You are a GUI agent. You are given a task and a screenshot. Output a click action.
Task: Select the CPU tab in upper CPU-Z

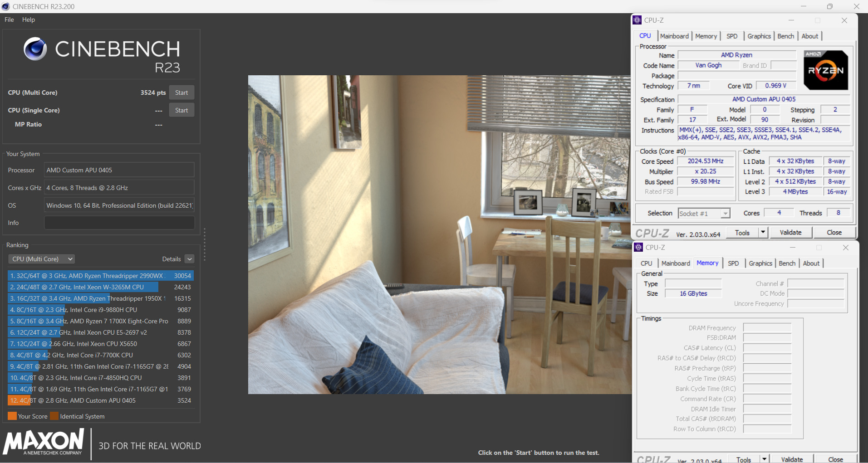coord(645,36)
